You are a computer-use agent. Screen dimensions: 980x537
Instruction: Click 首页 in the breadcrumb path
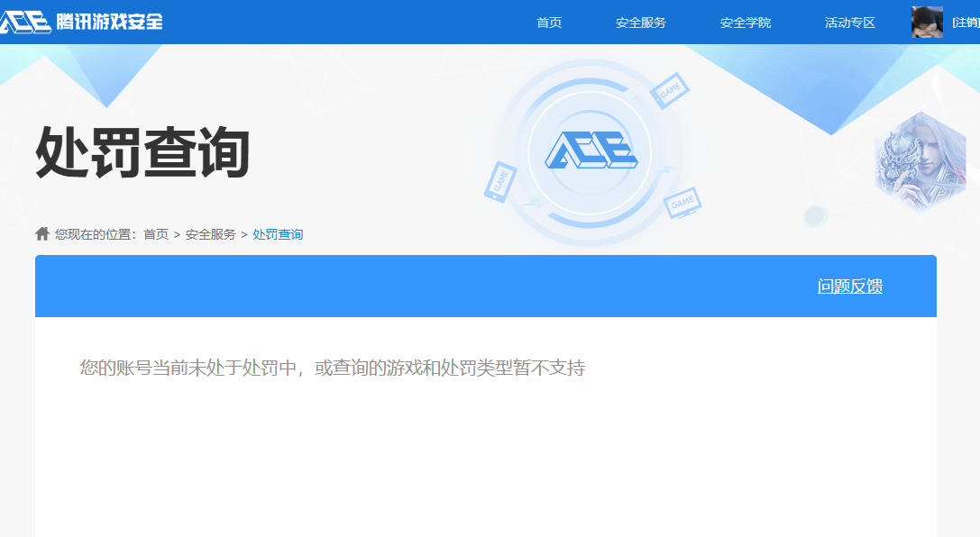pos(156,233)
